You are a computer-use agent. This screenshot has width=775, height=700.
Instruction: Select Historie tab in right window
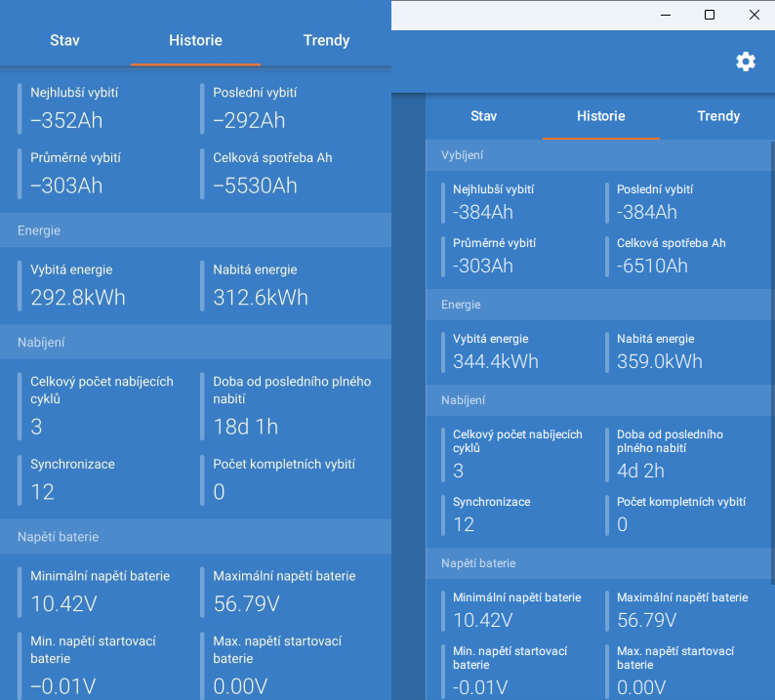point(600,116)
